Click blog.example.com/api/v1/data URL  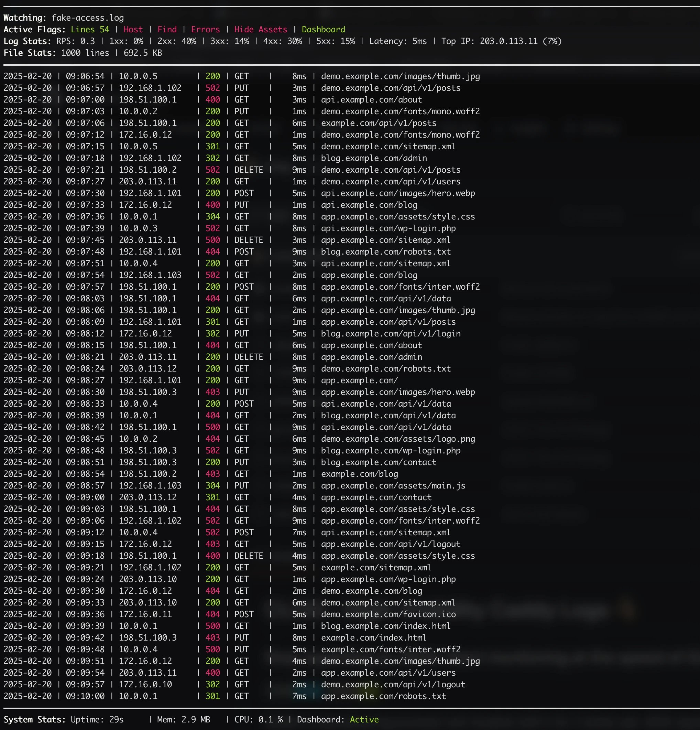tap(389, 416)
